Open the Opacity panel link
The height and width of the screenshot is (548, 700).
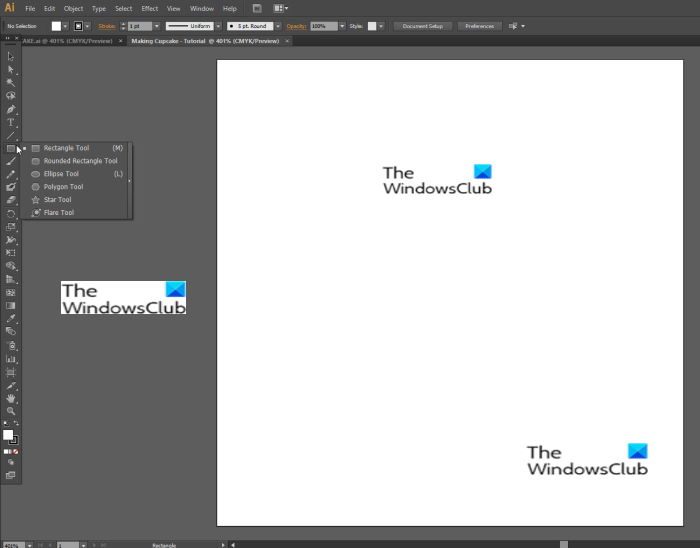[x=296, y=26]
